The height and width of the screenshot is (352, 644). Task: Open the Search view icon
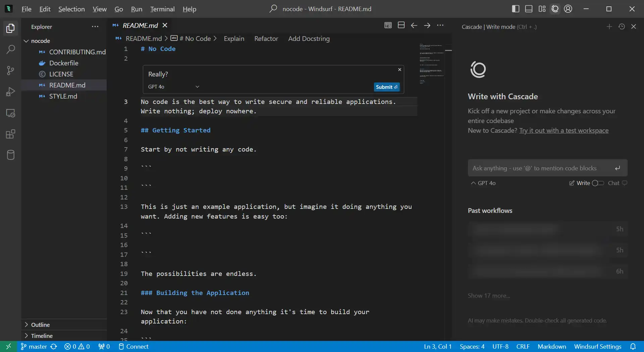(x=10, y=50)
